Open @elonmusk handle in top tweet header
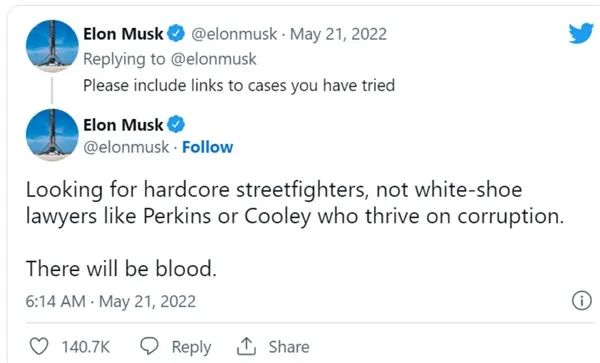 [234, 34]
